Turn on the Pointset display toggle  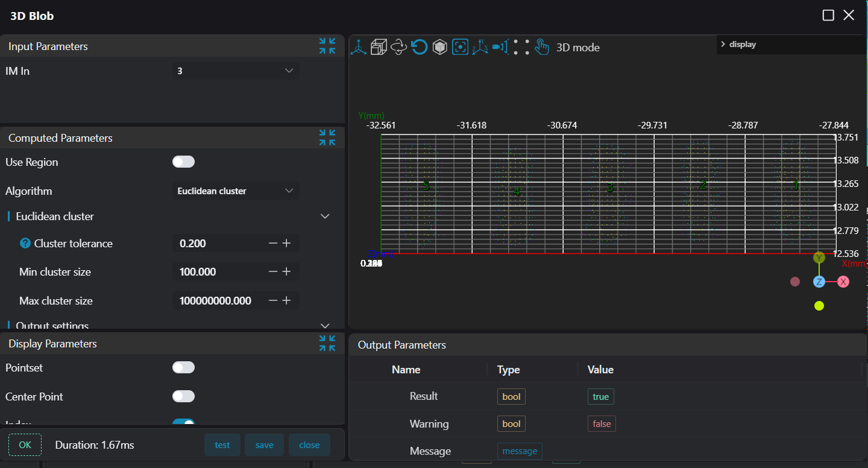[x=183, y=367]
